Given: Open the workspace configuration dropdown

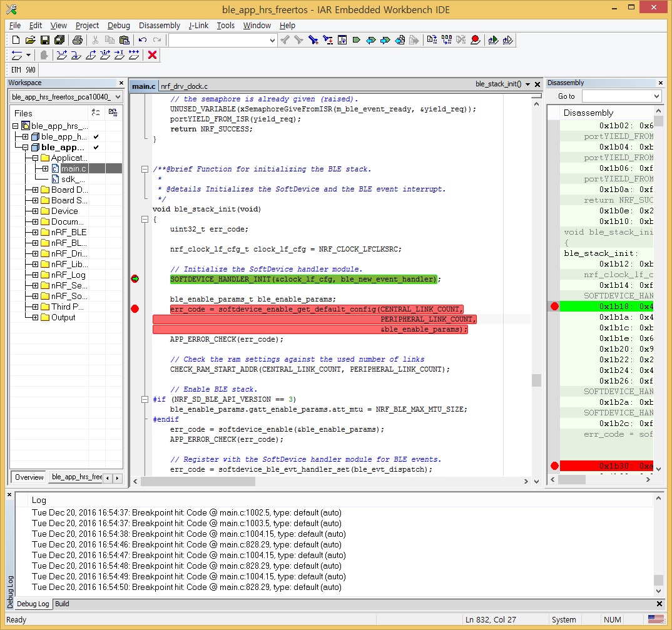Looking at the screenshot, I should pos(118,97).
